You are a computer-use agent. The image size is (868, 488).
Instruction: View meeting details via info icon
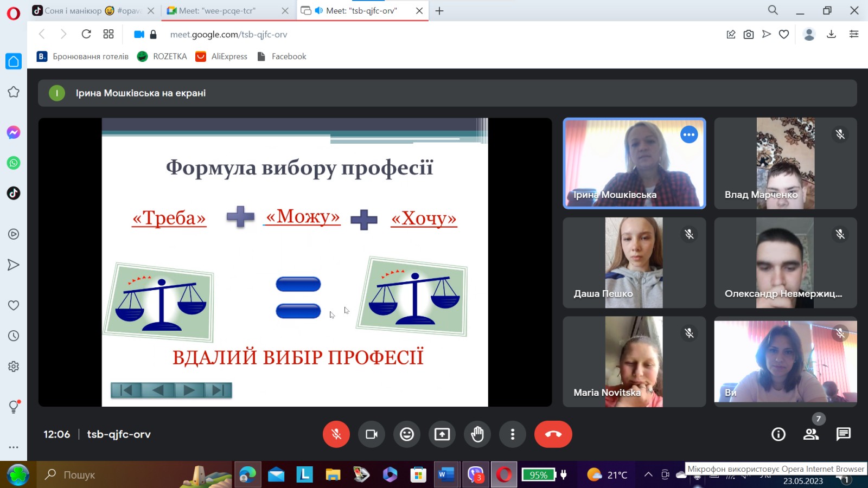(778, 434)
